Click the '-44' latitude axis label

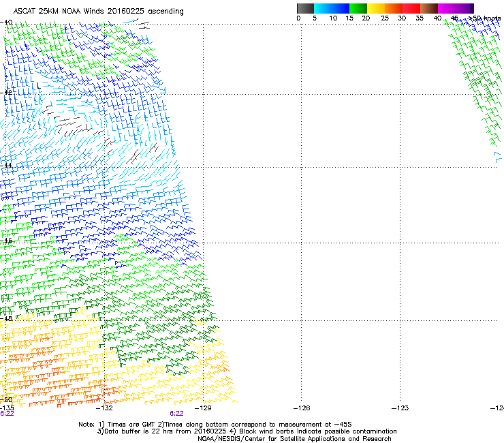tap(6, 166)
